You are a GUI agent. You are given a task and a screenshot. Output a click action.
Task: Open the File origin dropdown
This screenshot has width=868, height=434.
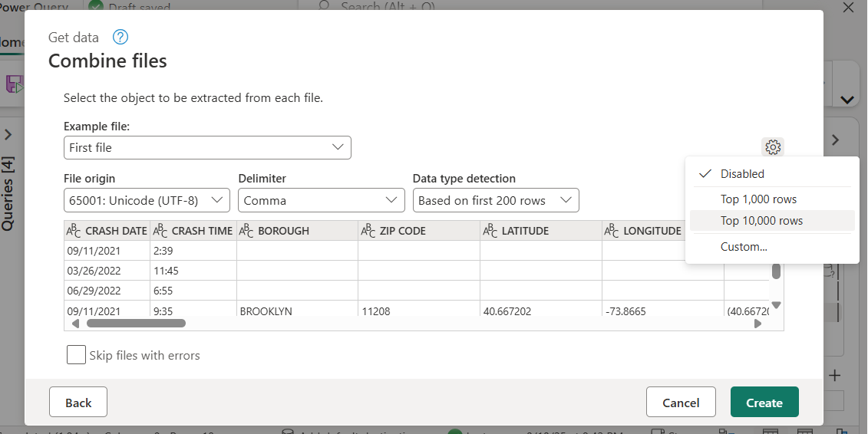(x=147, y=200)
